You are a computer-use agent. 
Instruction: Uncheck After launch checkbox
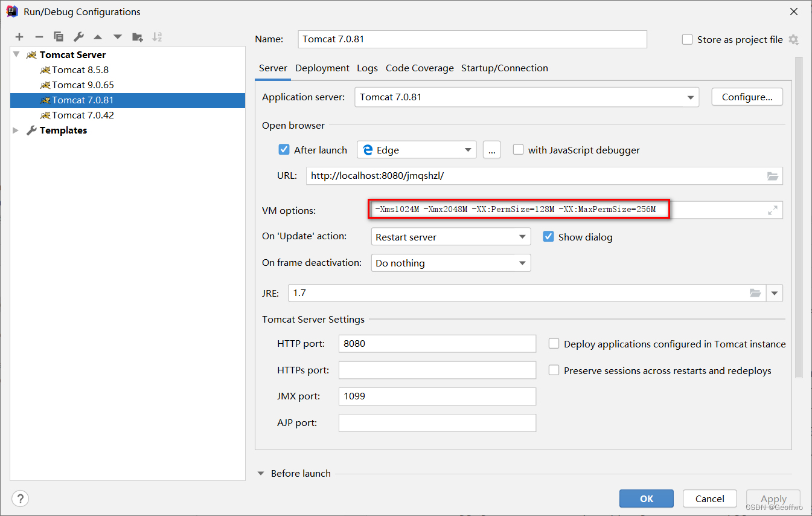284,150
